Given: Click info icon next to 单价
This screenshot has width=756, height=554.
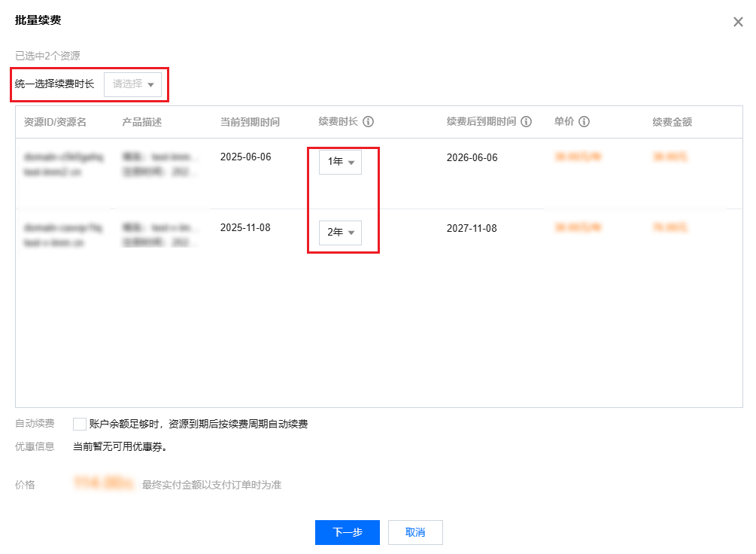Looking at the screenshot, I should [584, 122].
